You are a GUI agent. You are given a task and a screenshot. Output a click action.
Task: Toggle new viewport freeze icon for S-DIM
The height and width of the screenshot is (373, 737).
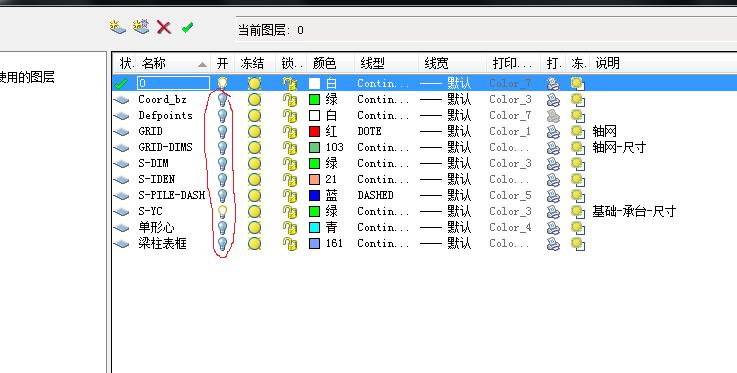tap(578, 164)
